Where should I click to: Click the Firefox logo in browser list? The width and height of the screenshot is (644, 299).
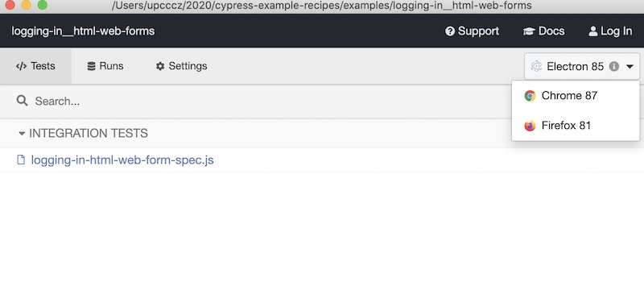(x=530, y=126)
